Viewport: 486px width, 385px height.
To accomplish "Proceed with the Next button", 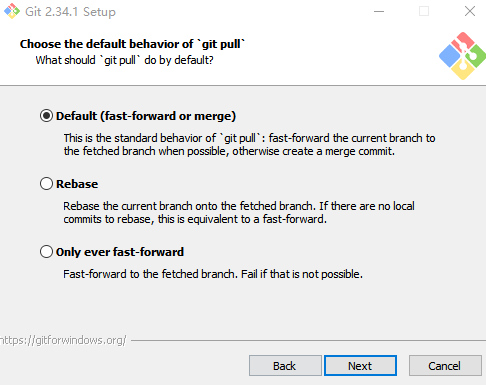I will tap(360, 366).
